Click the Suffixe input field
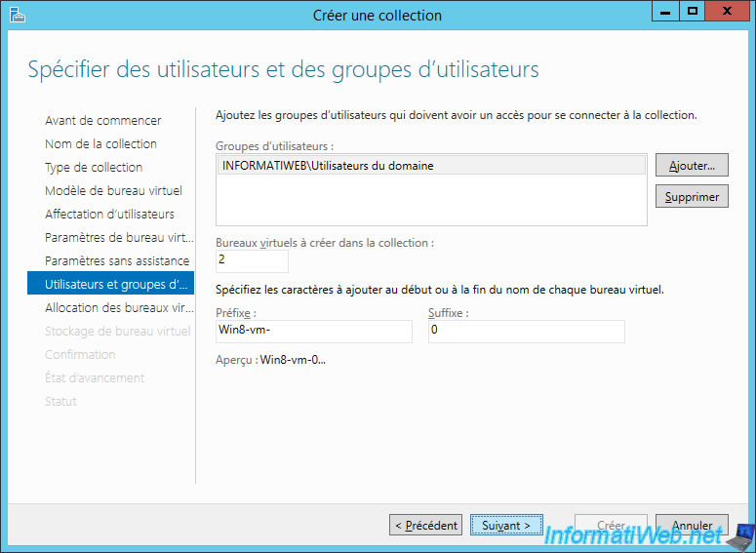 527,332
